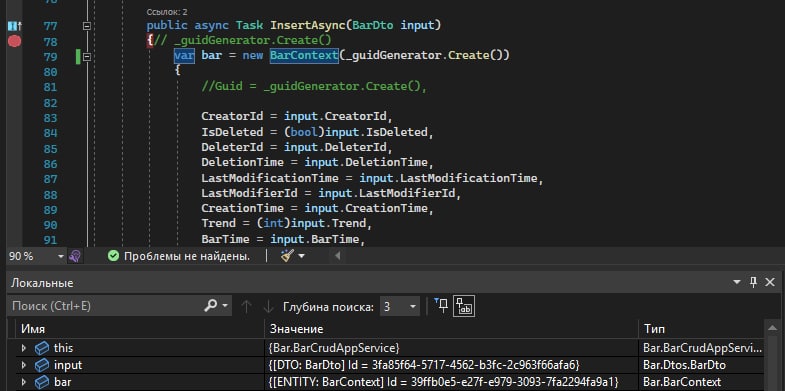Expand the "input" variable row
Image resolution: width=785 pixels, height=391 pixels.
click(x=24, y=365)
